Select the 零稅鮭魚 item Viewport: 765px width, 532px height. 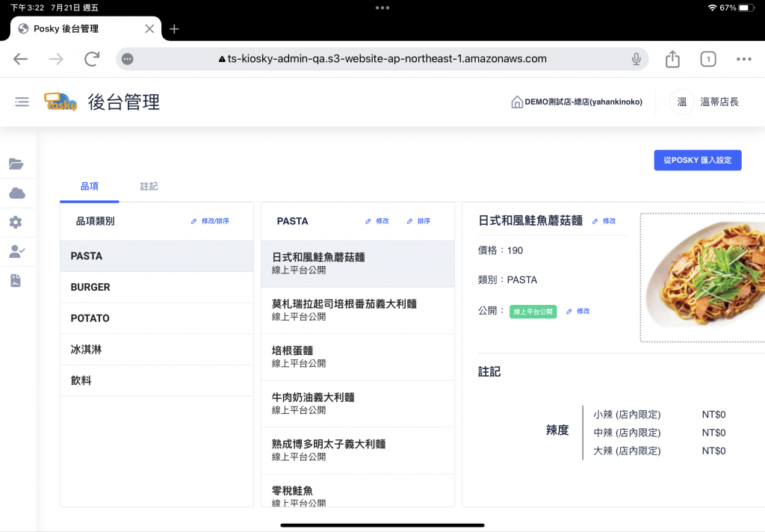pyautogui.click(x=358, y=491)
